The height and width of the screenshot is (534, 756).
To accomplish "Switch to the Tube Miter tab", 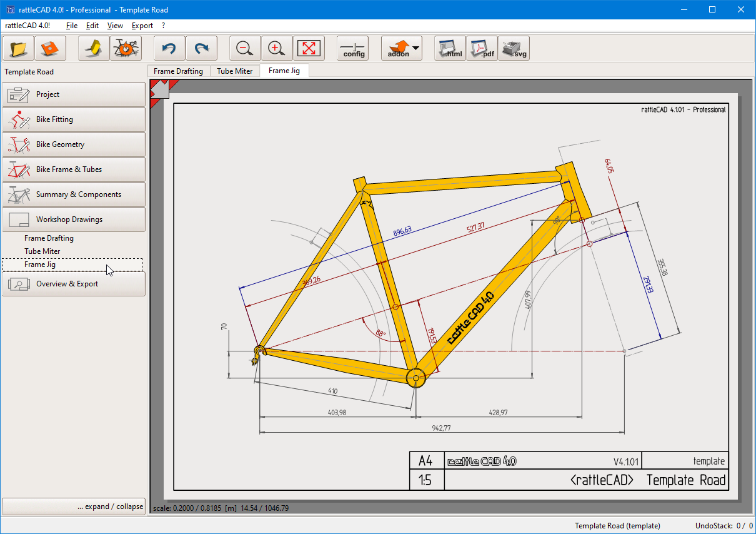I will (x=235, y=71).
